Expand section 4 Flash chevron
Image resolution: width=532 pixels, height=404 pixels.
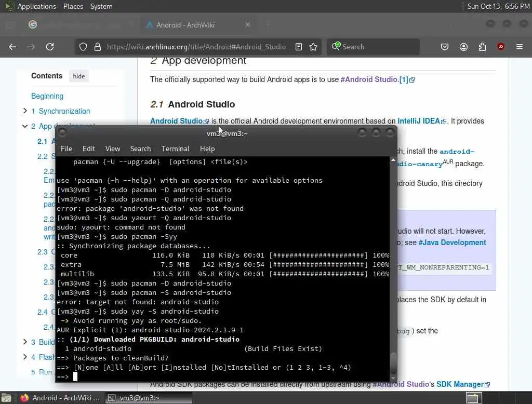25,357
